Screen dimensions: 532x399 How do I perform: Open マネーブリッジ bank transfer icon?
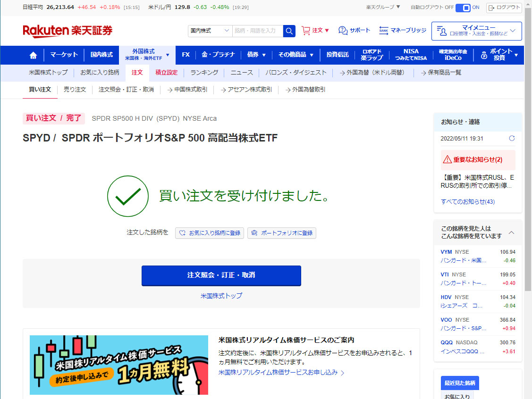(x=383, y=30)
